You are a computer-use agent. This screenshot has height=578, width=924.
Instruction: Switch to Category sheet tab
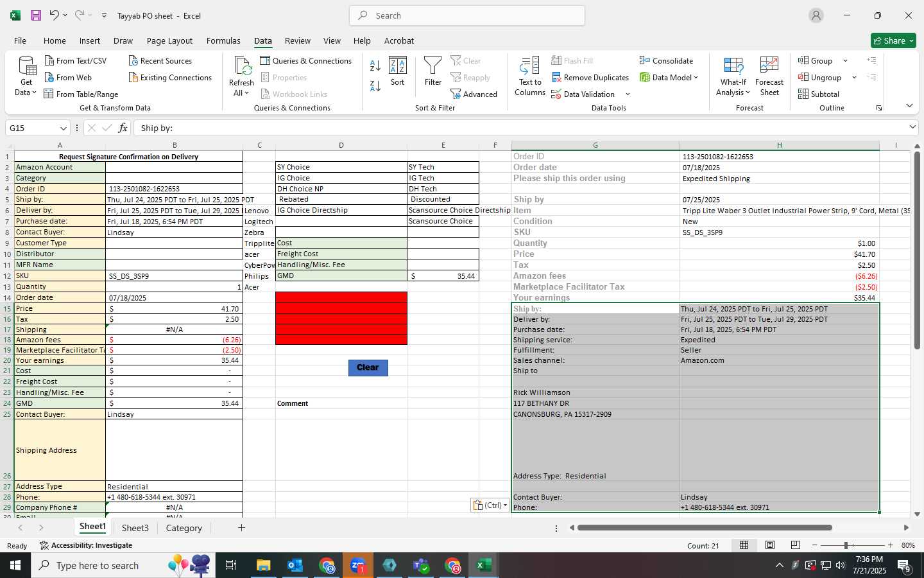tap(184, 528)
